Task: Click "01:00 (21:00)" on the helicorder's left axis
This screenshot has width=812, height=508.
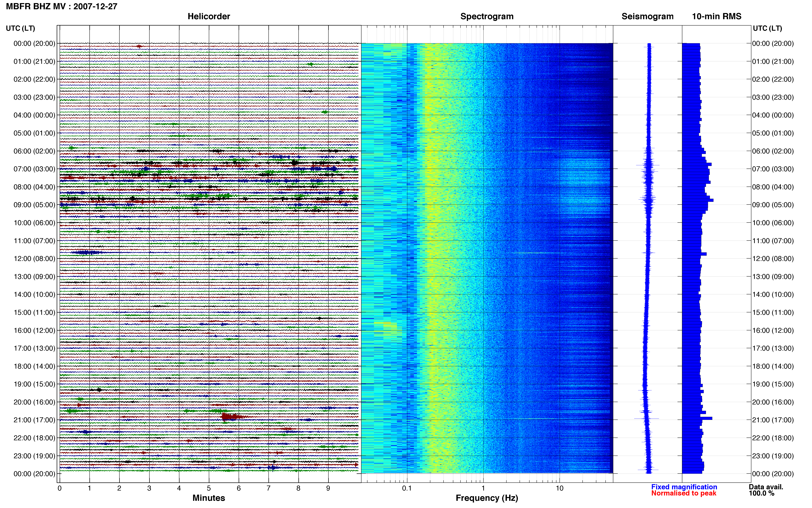Action: pos(34,62)
